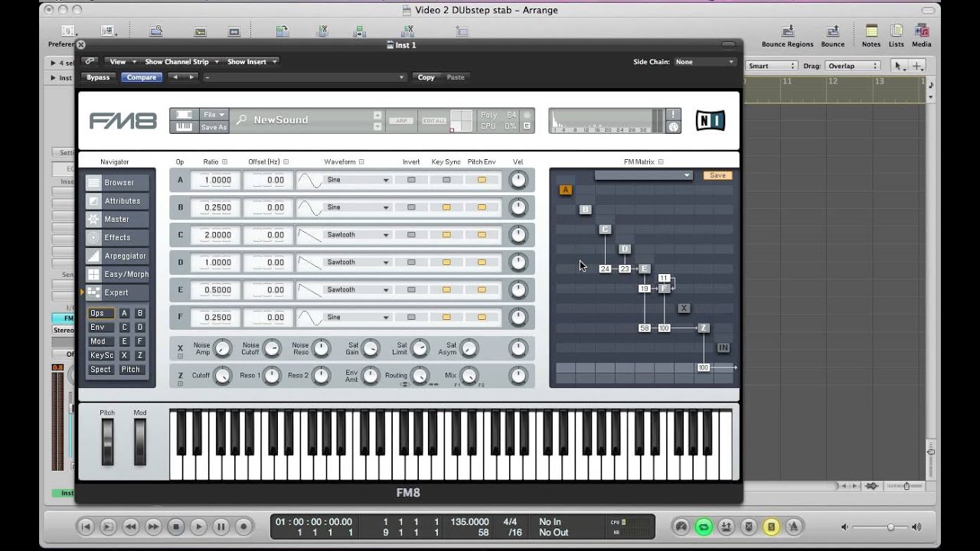This screenshot has width=980, height=551.
Task: Open the Side Chain None dropdown
Action: 704,62
